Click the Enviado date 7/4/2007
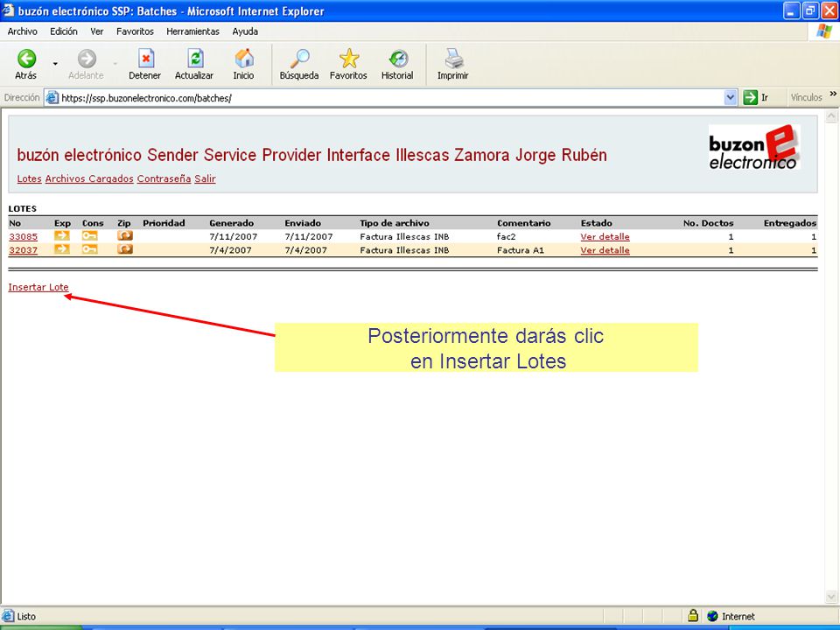This screenshot has height=630, width=840. [x=306, y=250]
